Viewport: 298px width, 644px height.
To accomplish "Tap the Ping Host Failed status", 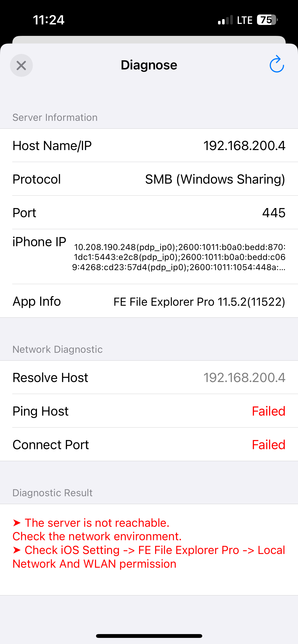I will click(268, 411).
